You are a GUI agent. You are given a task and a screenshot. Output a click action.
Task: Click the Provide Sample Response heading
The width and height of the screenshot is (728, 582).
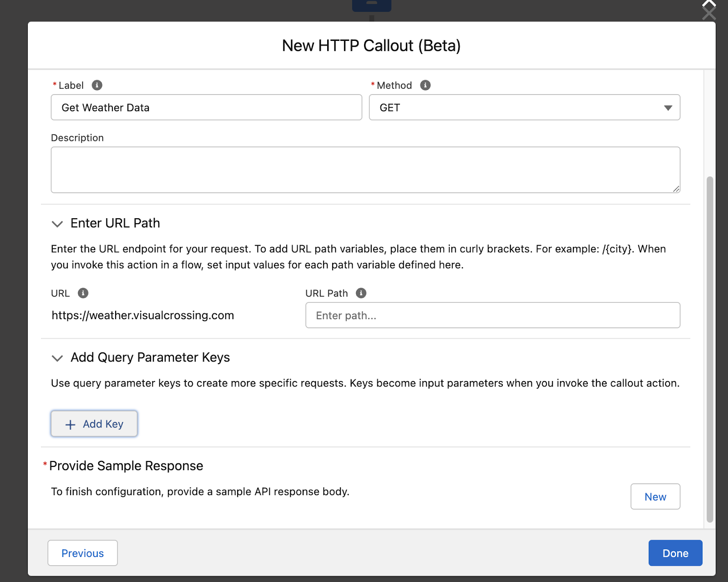pyautogui.click(x=126, y=466)
